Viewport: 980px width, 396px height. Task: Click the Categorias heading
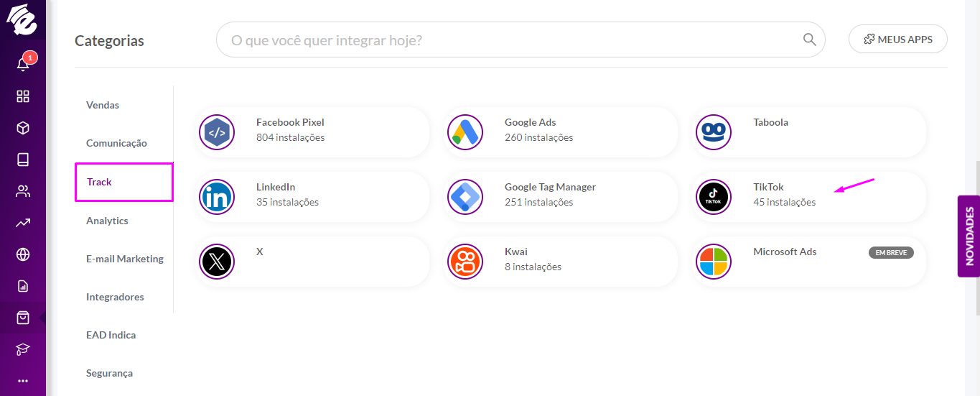[x=109, y=41]
